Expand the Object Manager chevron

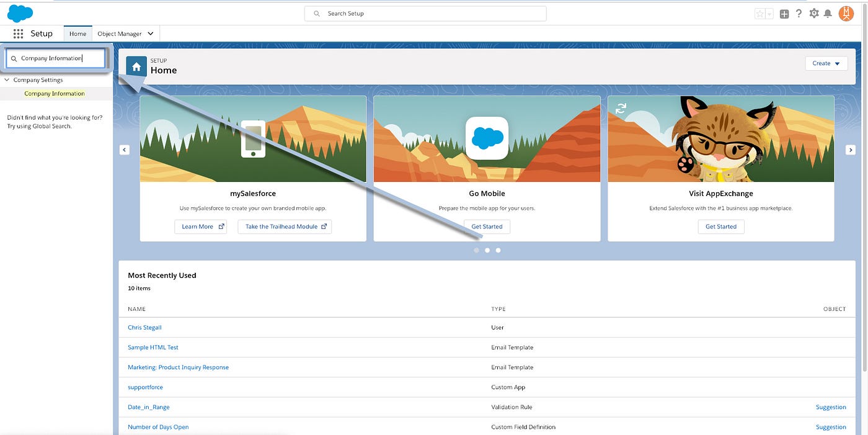[149, 34]
